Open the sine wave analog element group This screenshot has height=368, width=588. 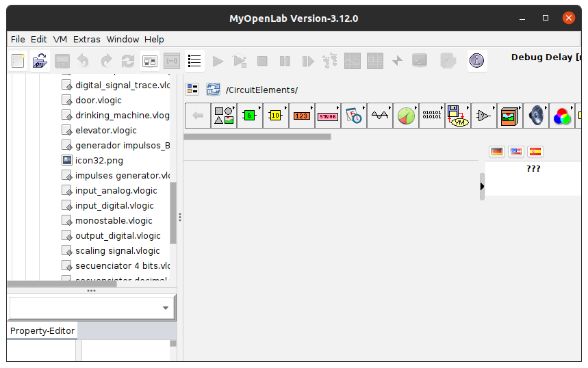(x=380, y=116)
